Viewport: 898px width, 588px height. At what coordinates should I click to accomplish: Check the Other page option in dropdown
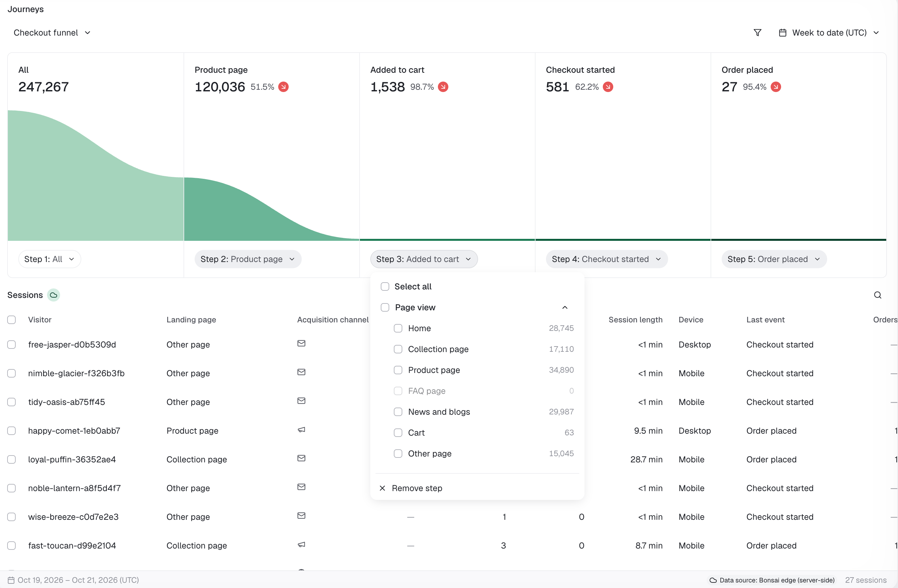[x=398, y=454]
